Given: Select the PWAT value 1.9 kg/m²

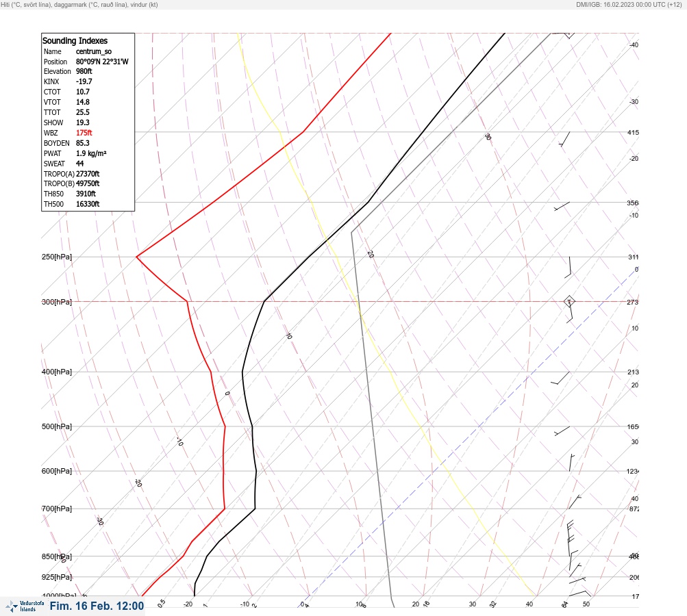Looking at the screenshot, I should 91,153.
